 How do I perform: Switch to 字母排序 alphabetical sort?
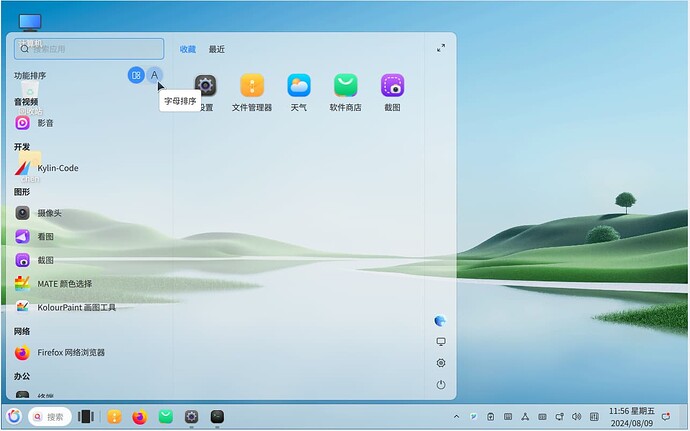154,75
